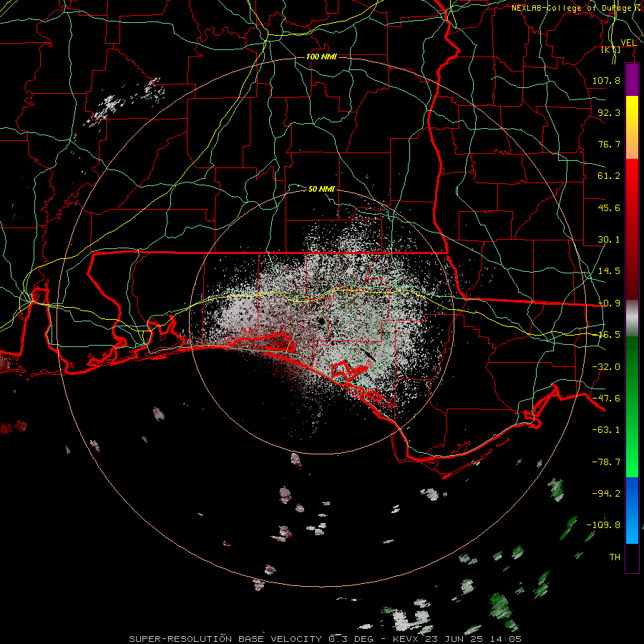Pick the purple segment of the color bar
644x644 pixels.
pyautogui.click(x=632, y=79)
